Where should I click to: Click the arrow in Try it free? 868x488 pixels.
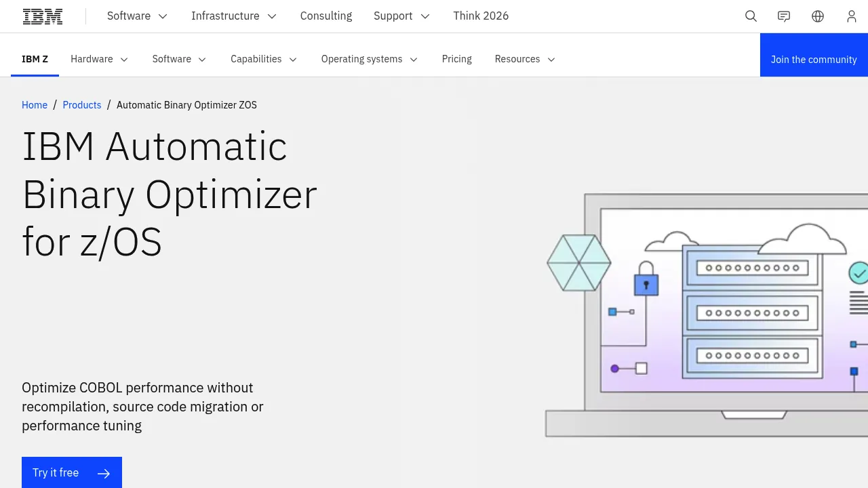[103, 473]
